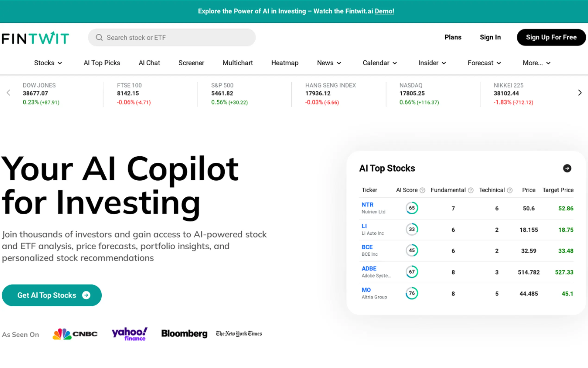Click the AI Score help icon

[x=422, y=190]
